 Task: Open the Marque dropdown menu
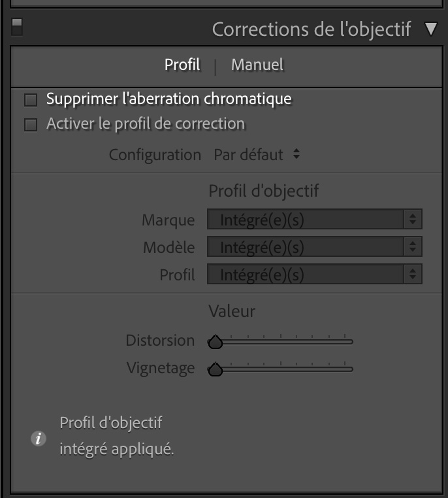coord(314,219)
